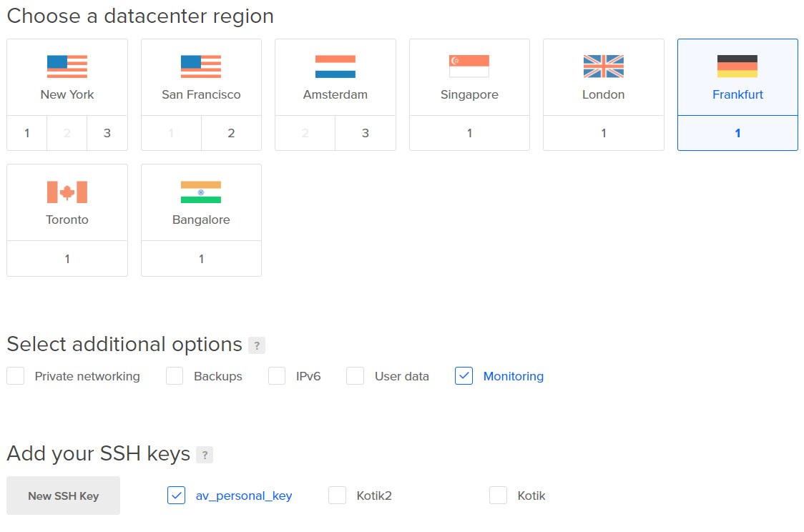The image size is (804, 532).
Task: Click the New SSH Key button
Action: coord(64,496)
